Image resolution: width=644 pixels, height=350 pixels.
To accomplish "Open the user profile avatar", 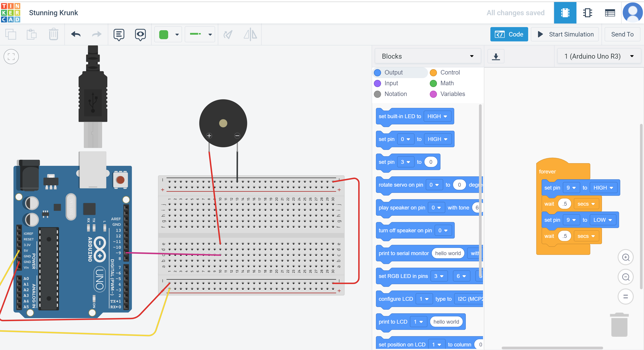I will tap(633, 13).
